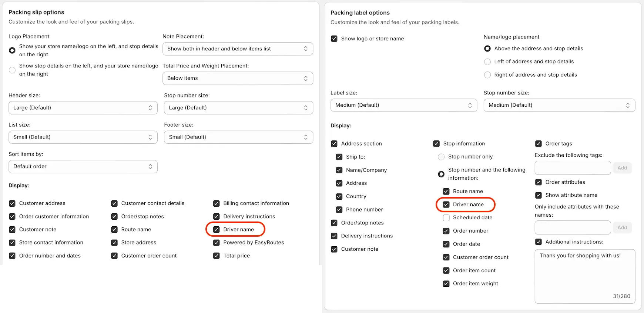Toggle Order customer information checkbox

[x=12, y=217]
